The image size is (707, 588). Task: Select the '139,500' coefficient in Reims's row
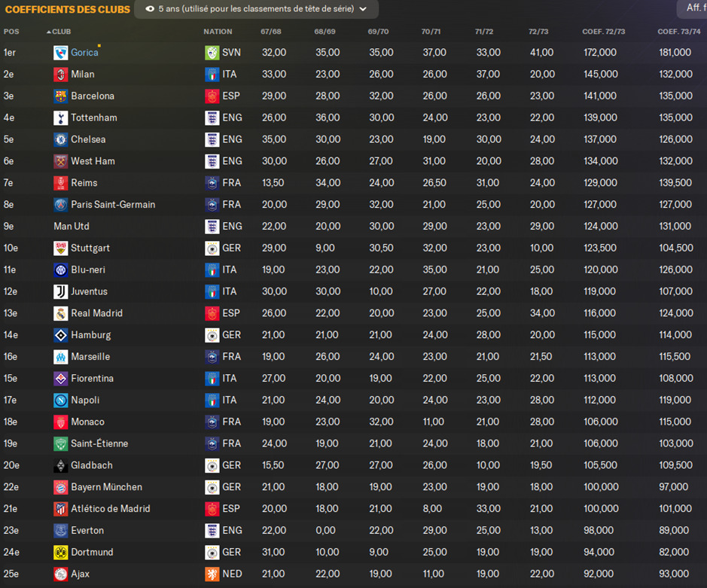pos(675,183)
